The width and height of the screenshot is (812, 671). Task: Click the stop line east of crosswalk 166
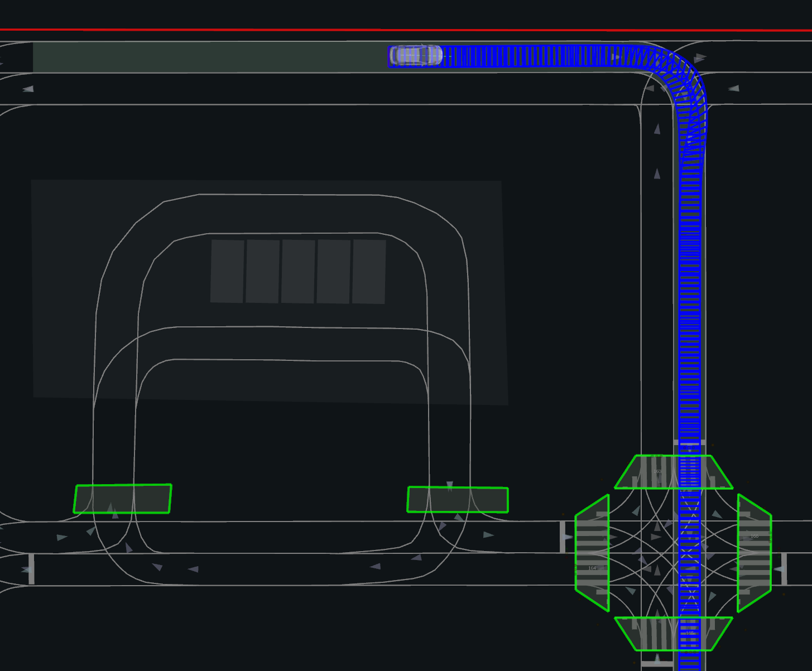[x=784, y=569]
